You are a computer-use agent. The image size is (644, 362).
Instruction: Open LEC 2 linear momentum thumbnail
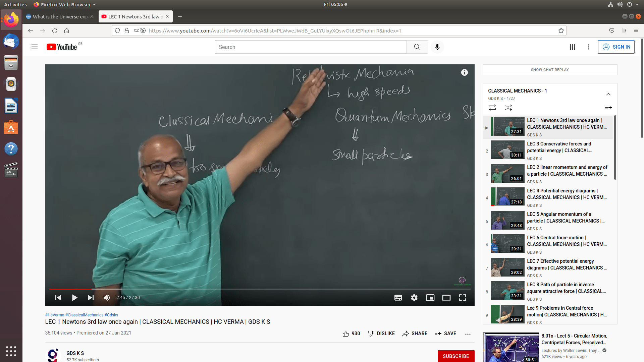coord(508,173)
